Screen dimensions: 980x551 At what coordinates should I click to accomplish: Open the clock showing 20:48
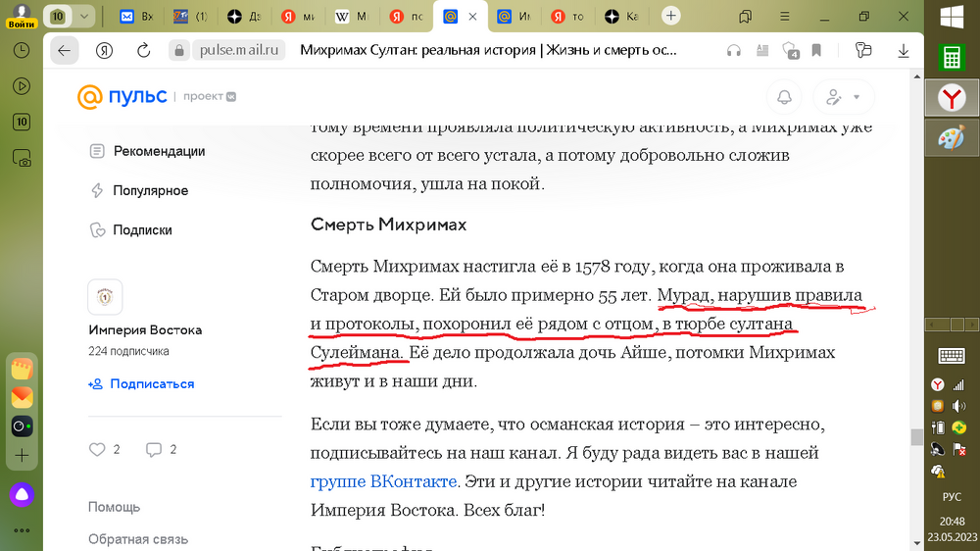pyautogui.click(x=952, y=521)
